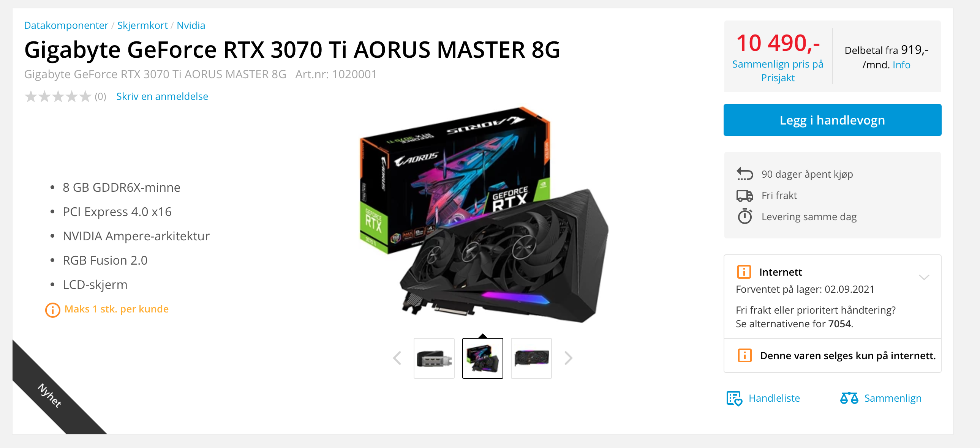
Task: Open Skriv en anmeldelse link
Action: coord(162,96)
